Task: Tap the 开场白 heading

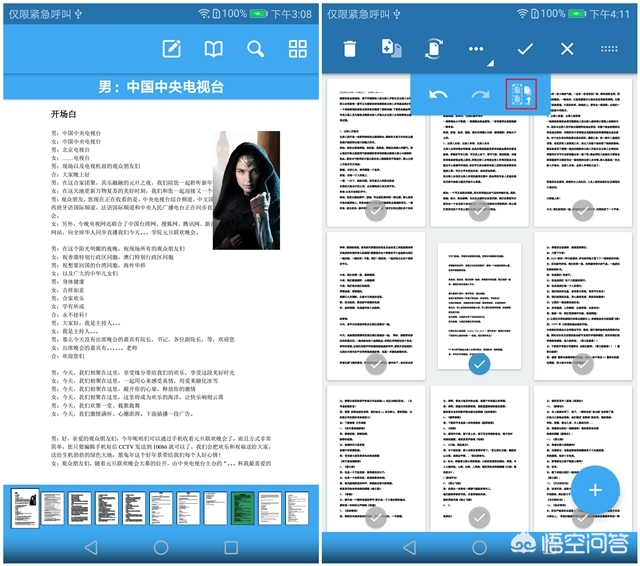Action: click(64, 114)
